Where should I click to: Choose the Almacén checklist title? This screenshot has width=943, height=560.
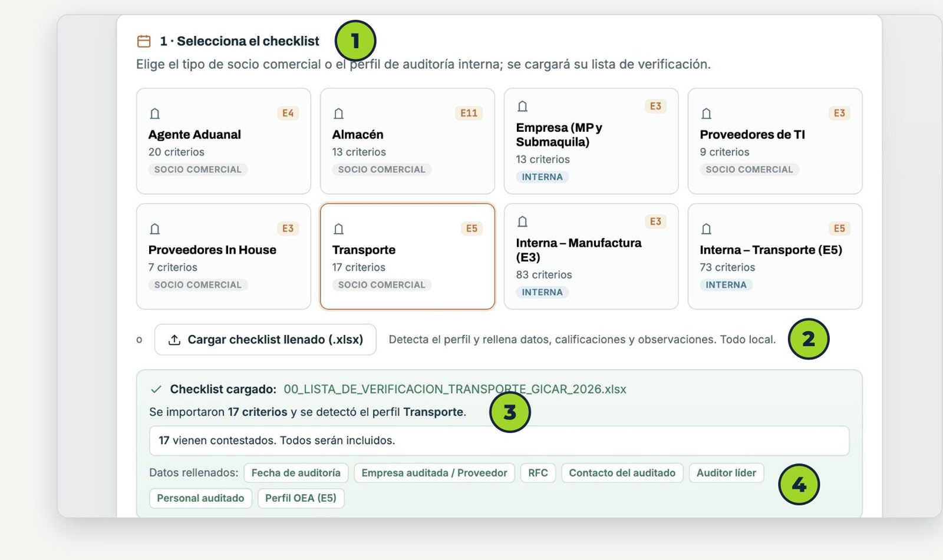click(358, 134)
